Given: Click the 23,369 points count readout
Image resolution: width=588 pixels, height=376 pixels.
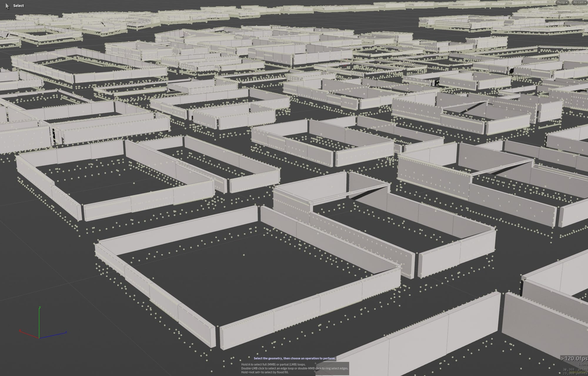Looking at the screenshot, I should pyautogui.click(x=574, y=373).
